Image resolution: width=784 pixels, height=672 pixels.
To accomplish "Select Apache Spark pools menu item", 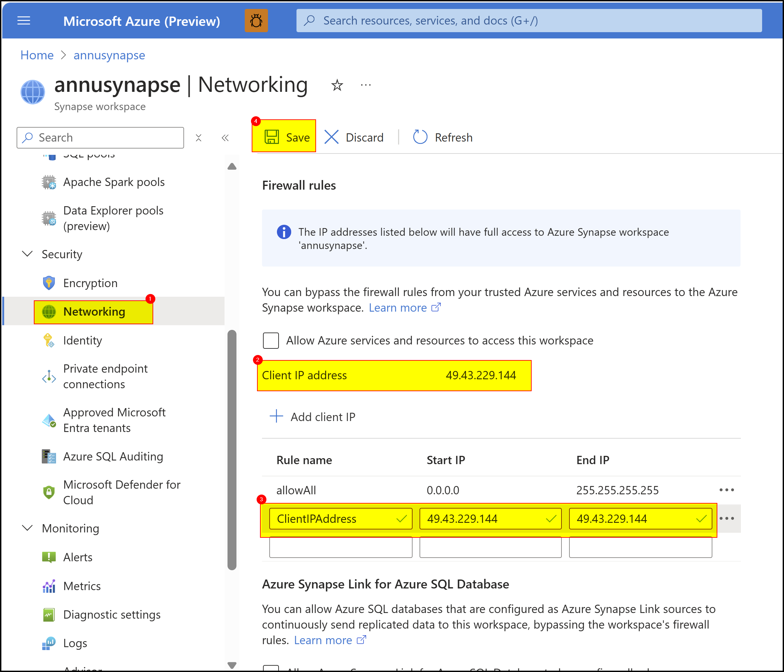I will point(113,182).
